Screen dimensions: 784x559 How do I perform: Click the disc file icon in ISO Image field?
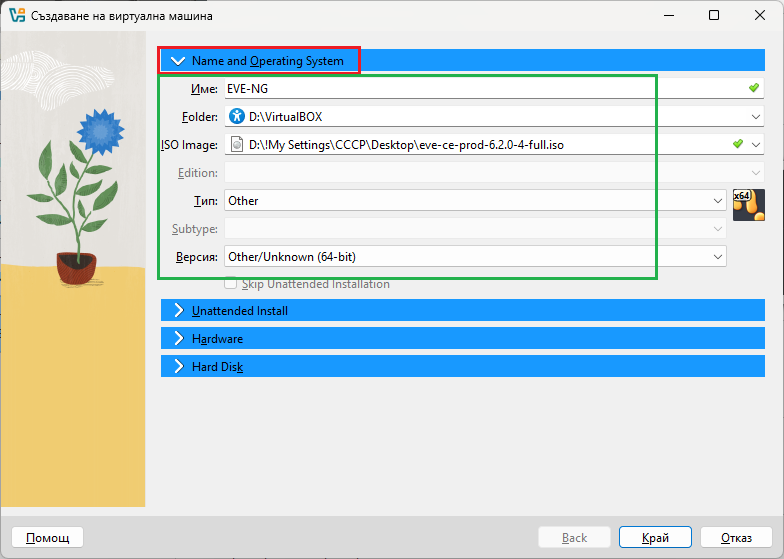[236, 144]
